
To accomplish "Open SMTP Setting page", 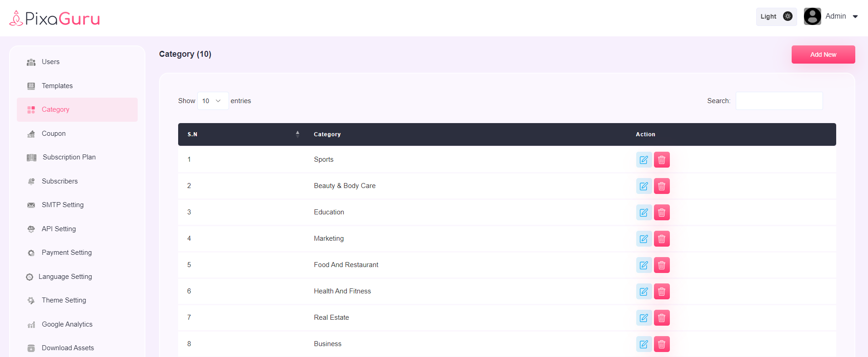I will pos(77,205).
